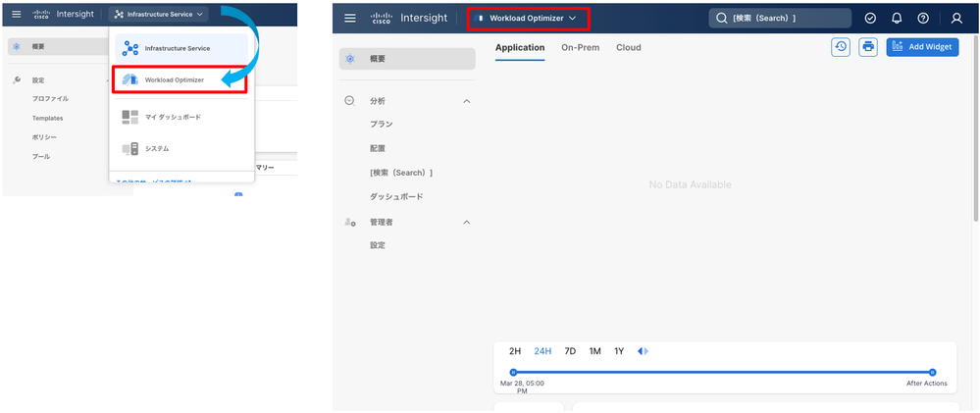Open プラン under 分析
980x413 pixels.
click(x=382, y=125)
